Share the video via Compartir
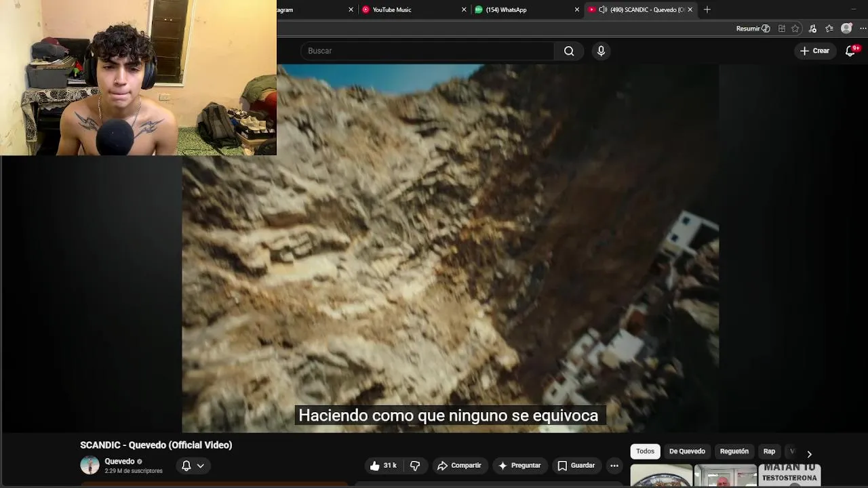The height and width of the screenshot is (488, 868). point(459,466)
